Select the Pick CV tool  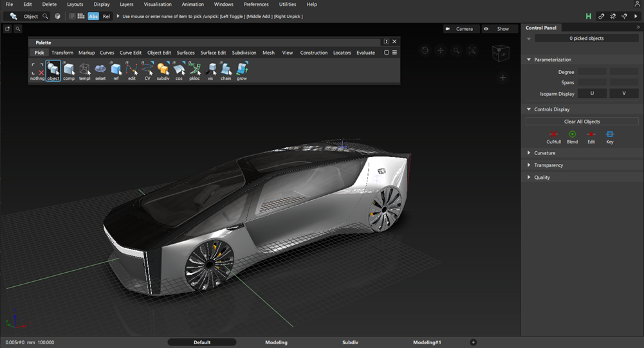(x=147, y=69)
